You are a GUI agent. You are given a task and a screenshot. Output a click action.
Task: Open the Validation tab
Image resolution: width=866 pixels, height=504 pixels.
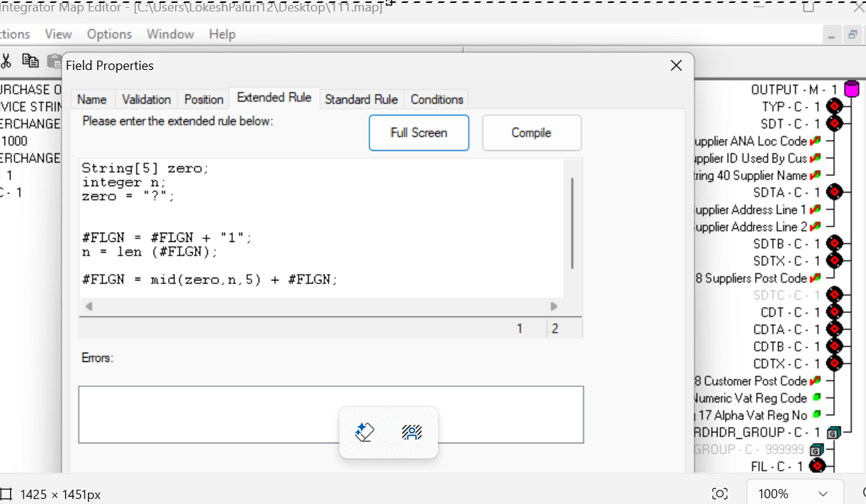[146, 99]
